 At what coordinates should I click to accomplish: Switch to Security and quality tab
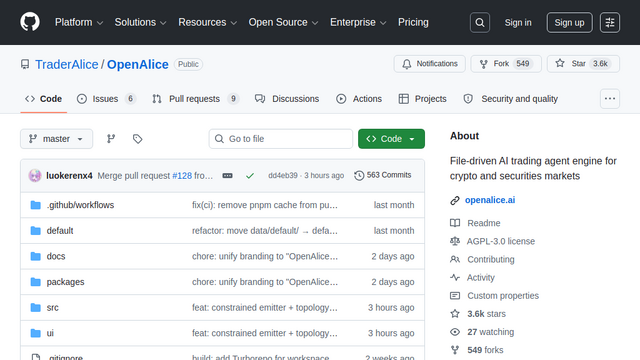click(511, 99)
